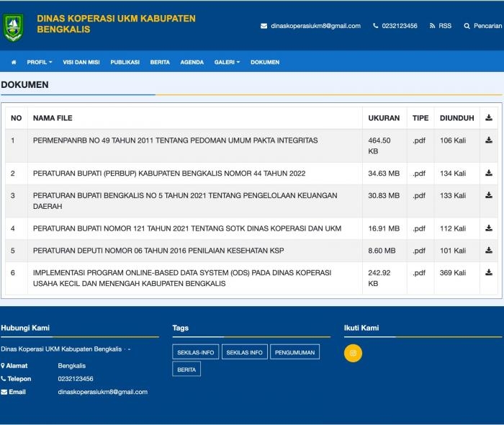The image size is (504, 425).
Task: Open the AGENDA menu item
Action: 192,62
